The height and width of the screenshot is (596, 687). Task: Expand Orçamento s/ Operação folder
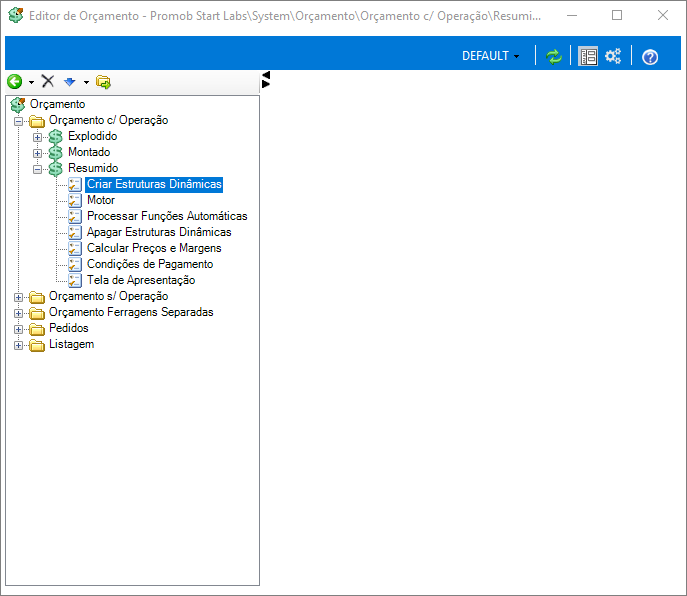[18, 297]
